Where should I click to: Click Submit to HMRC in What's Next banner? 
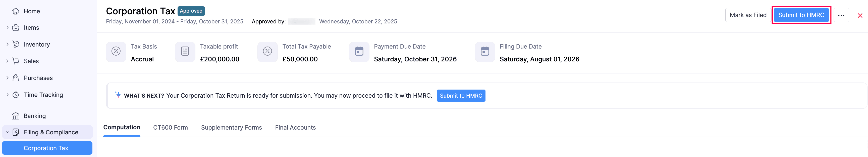tap(461, 96)
